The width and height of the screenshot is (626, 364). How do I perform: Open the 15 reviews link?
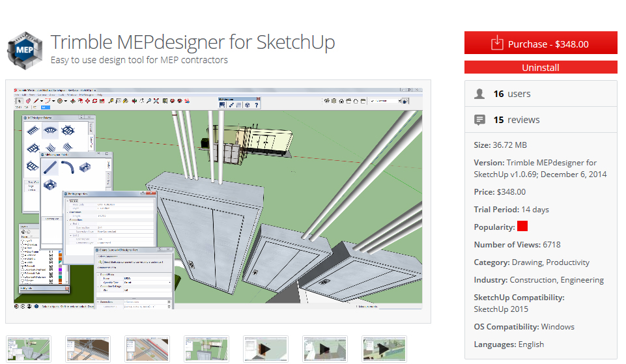pyautogui.click(x=516, y=120)
